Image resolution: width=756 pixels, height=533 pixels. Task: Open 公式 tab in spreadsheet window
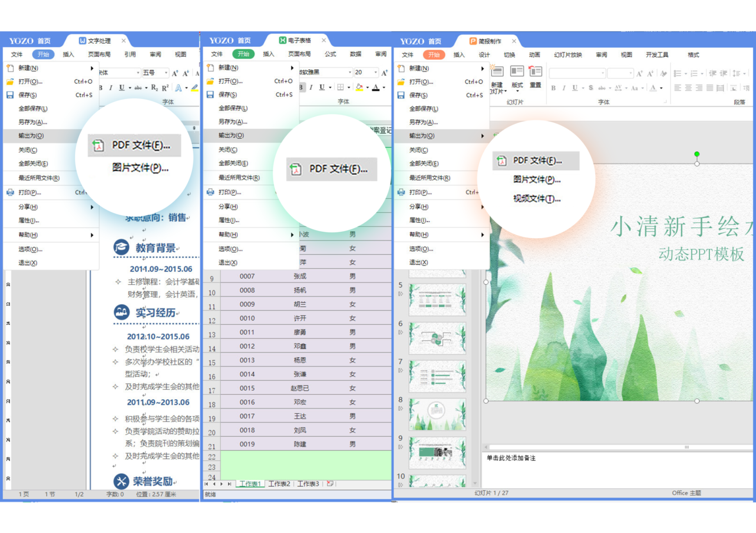point(330,54)
